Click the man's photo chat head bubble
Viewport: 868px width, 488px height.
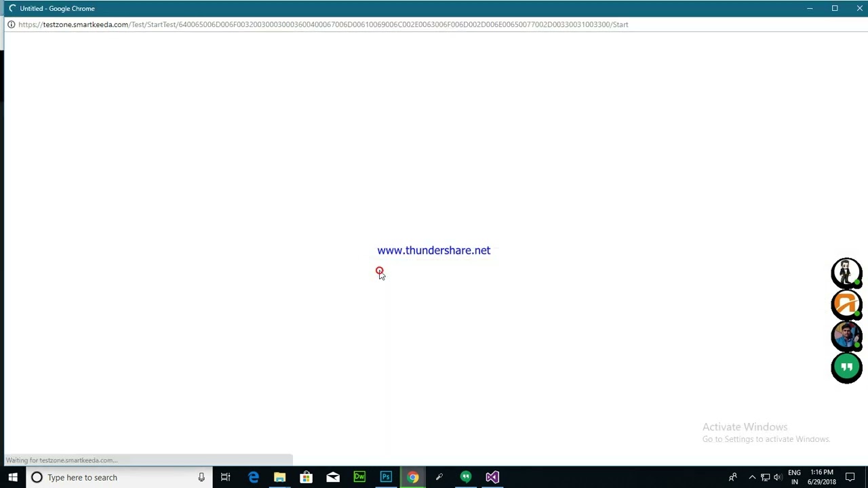[x=846, y=335]
